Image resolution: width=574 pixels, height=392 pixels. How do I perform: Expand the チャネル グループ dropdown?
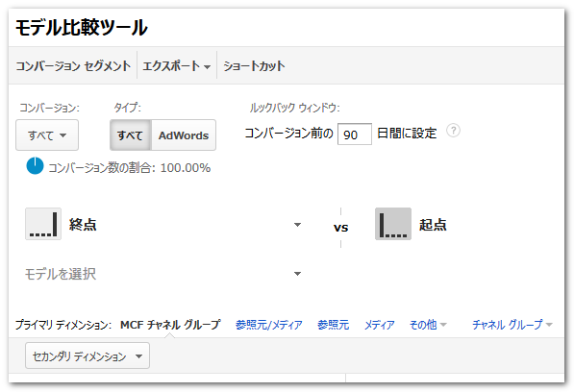(512, 325)
